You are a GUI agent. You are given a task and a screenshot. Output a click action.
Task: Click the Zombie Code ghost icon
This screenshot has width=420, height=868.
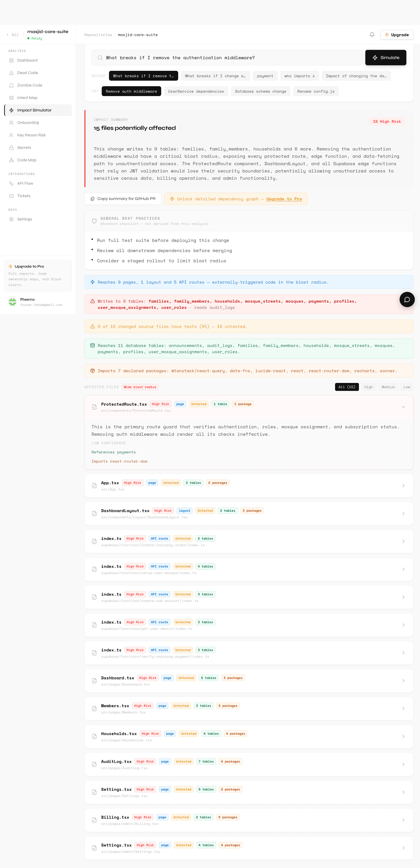click(11, 85)
